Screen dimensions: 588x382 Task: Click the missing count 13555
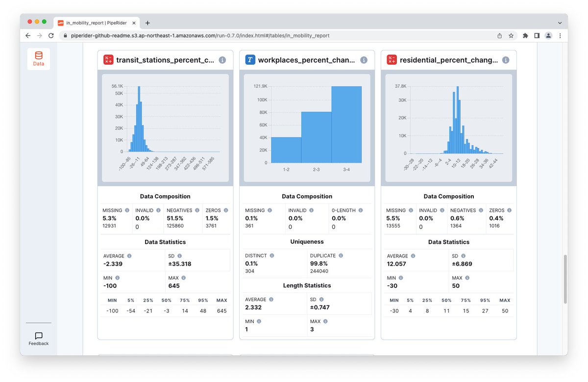click(394, 226)
